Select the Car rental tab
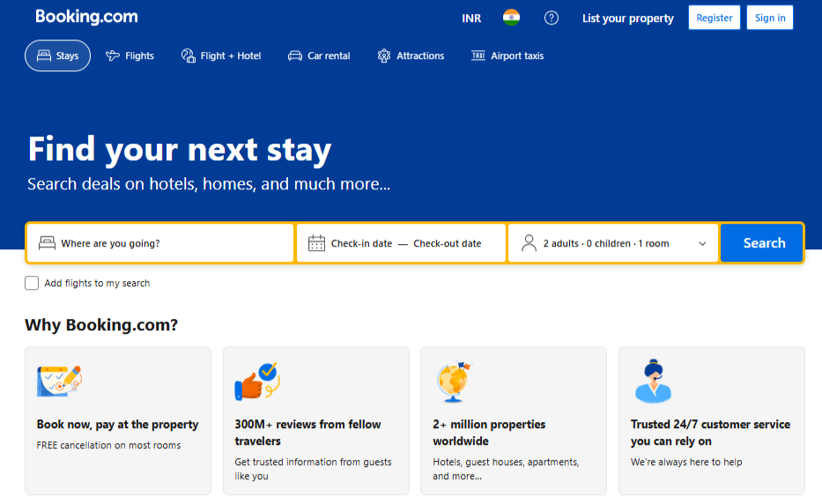This screenshot has height=504, width=822. coord(319,56)
